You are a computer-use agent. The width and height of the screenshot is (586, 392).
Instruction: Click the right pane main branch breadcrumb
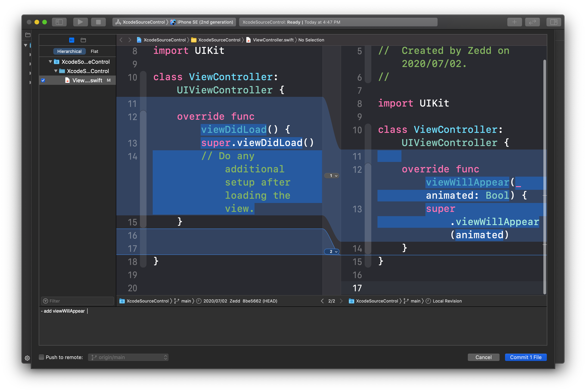(412, 301)
